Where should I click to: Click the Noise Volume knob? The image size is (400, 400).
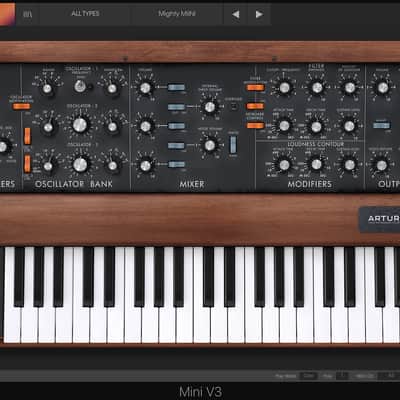tap(210, 145)
